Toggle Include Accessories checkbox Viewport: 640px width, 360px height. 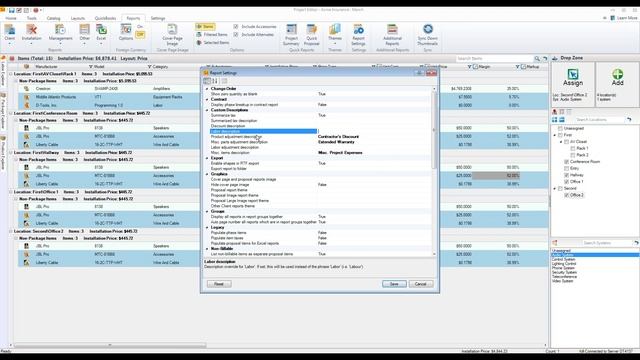(x=236, y=27)
